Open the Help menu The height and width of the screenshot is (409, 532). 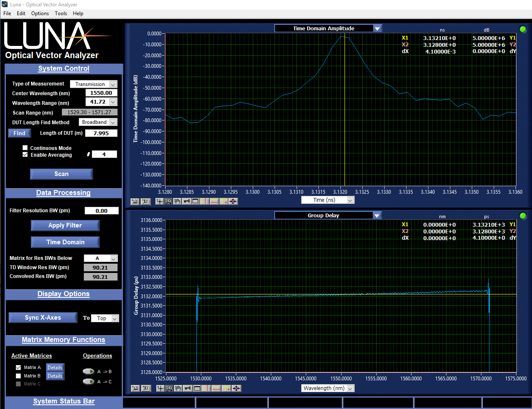(78, 13)
